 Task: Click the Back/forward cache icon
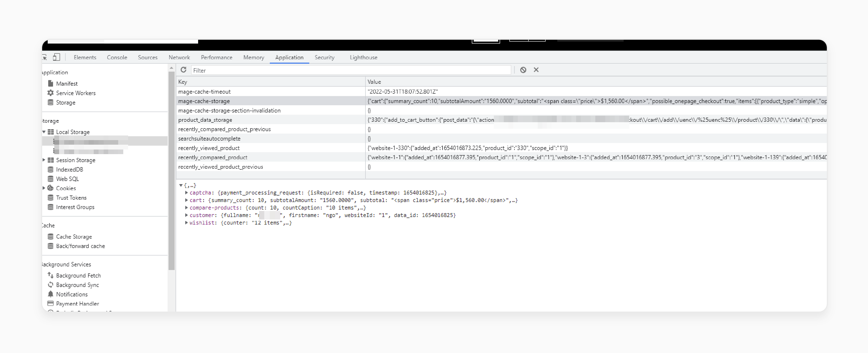click(x=51, y=246)
